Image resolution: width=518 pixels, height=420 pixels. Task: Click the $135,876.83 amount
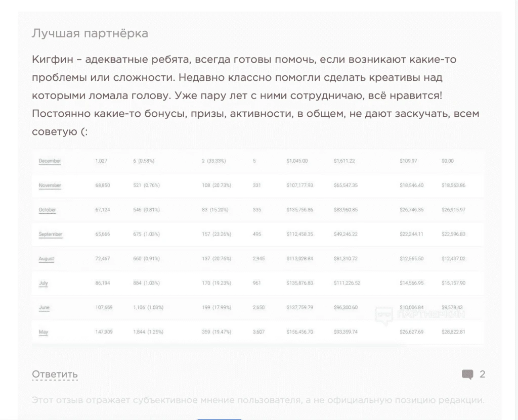(x=299, y=283)
